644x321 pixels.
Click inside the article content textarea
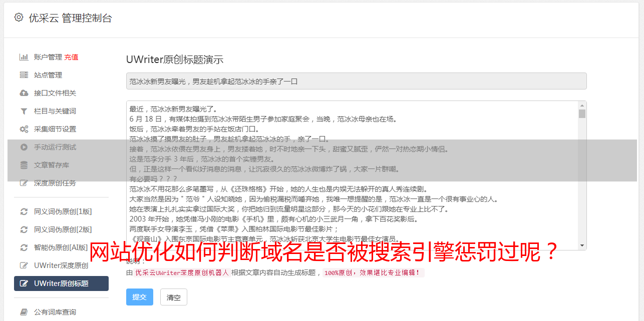tap(352, 175)
